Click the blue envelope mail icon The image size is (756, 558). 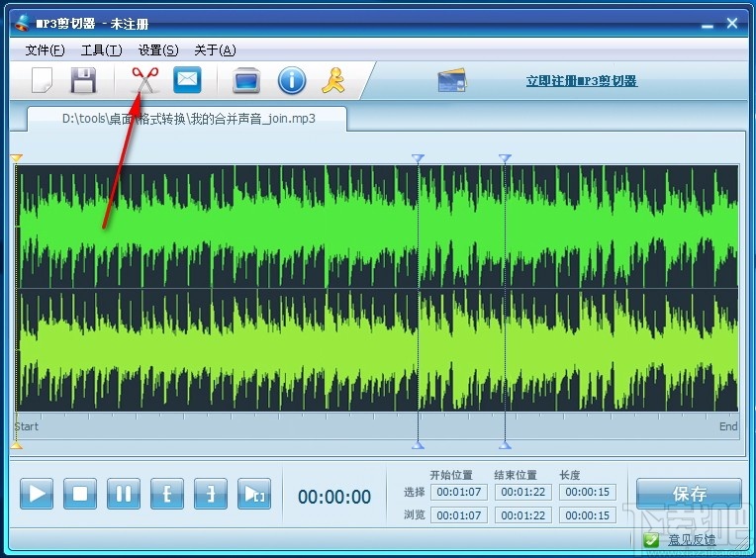point(187,79)
